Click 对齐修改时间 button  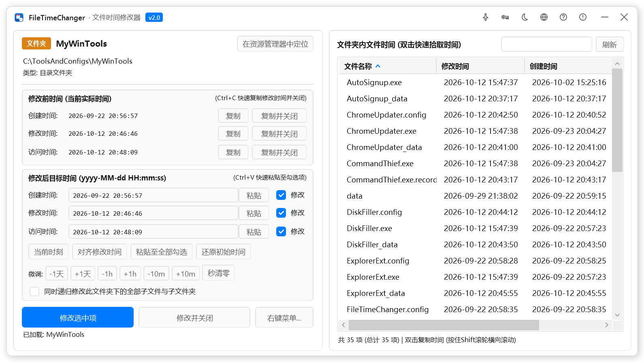pos(100,252)
